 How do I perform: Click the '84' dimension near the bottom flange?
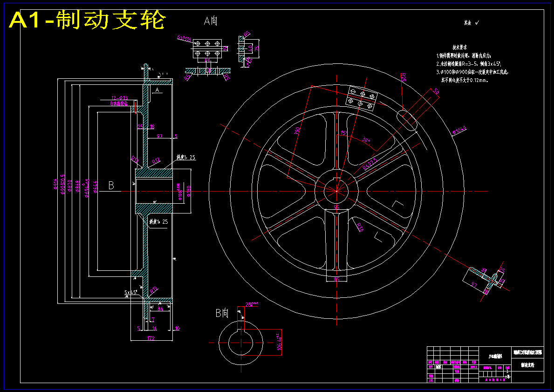point(160,309)
